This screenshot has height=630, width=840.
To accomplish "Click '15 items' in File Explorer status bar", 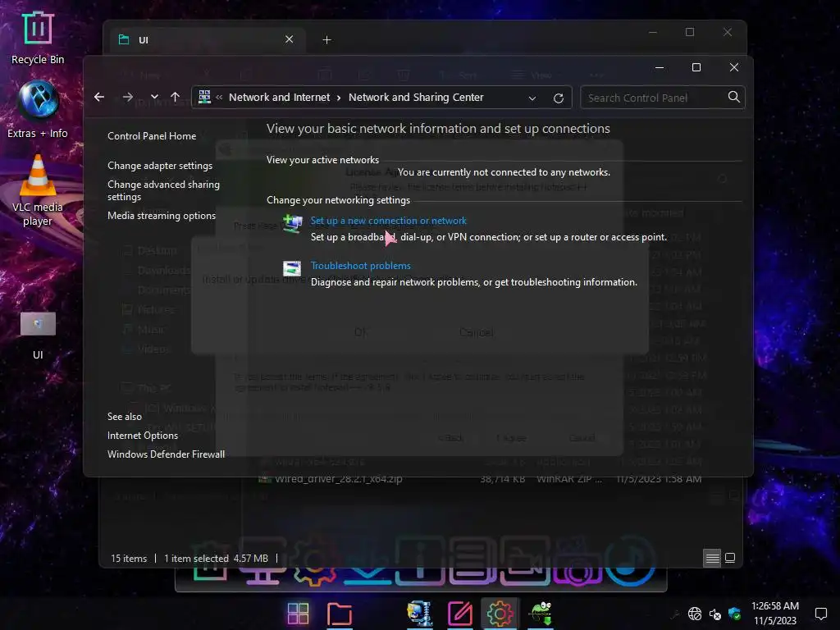I will click(x=129, y=558).
